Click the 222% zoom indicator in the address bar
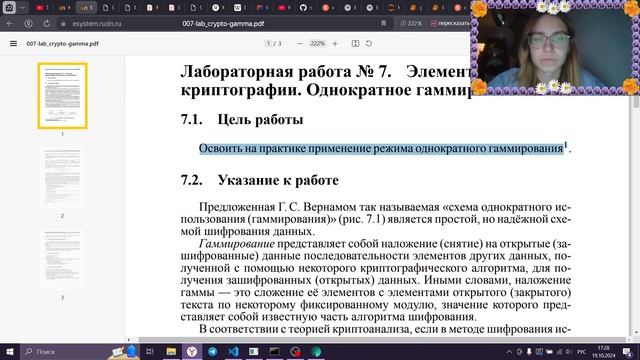The image size is (640, 360). click(x=411, y=24)
